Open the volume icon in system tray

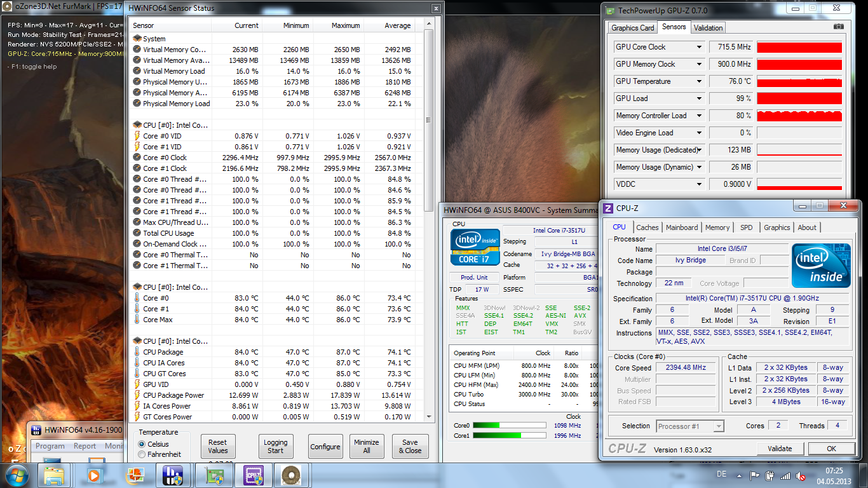[x=801, y=475]
